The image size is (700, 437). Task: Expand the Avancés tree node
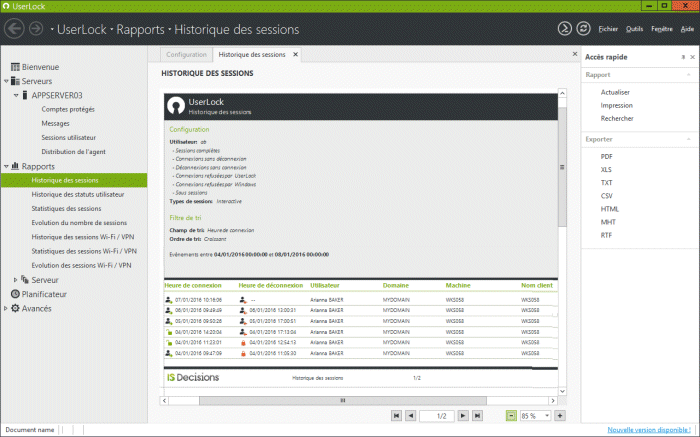coord(5,308)
